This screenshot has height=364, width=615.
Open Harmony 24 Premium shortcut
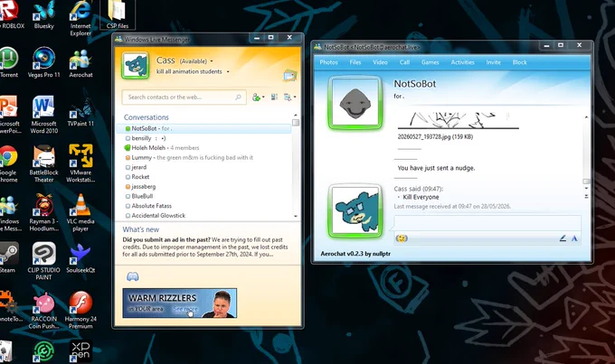(x=80, y=311)
